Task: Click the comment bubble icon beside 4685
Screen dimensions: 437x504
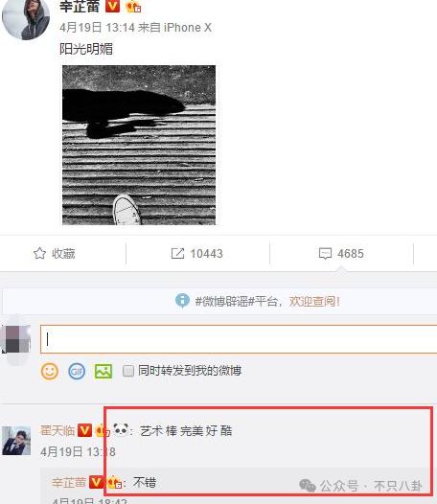Action: pos(325,254)
